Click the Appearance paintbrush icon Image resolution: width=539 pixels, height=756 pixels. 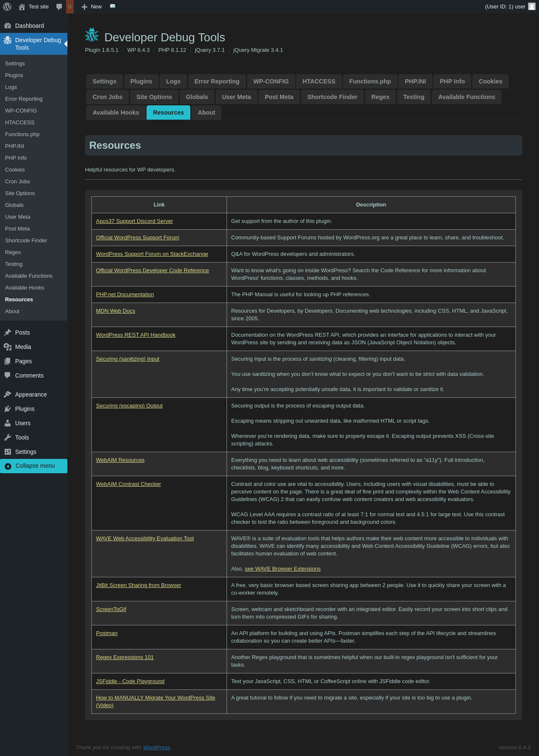8,394
